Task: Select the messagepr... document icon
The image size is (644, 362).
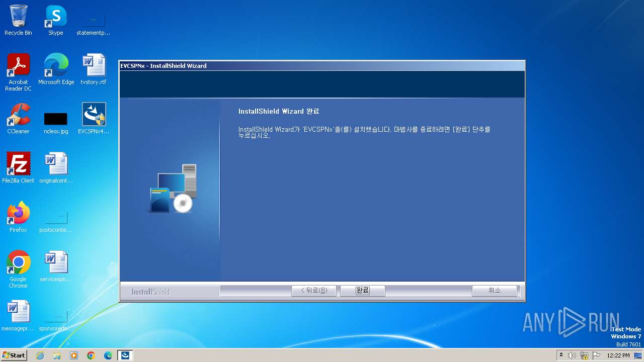Action: point(18,316)
